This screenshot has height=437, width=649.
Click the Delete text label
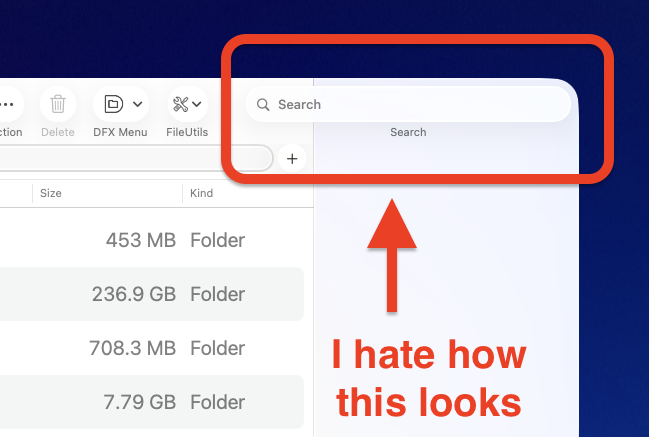tap(58, 132)
